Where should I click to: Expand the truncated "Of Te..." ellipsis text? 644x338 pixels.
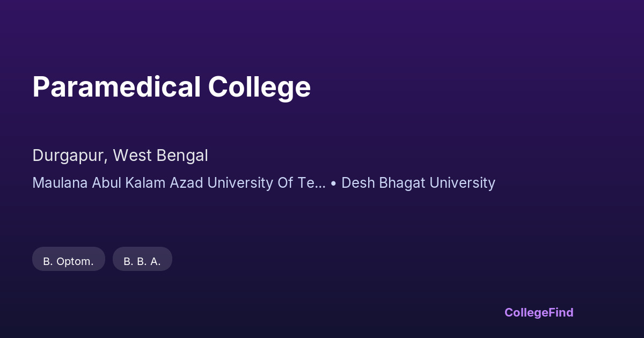[310, 183]
